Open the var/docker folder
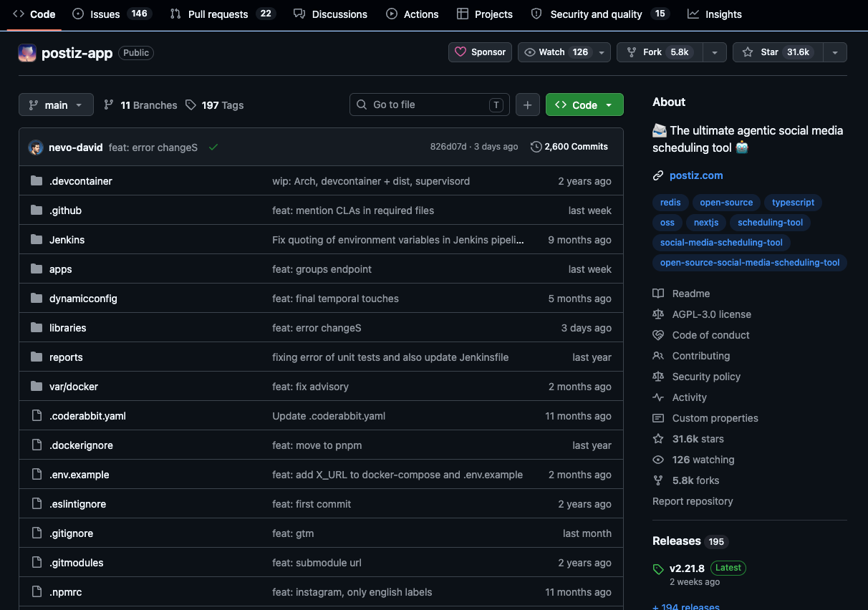 (x=74, y=387)
